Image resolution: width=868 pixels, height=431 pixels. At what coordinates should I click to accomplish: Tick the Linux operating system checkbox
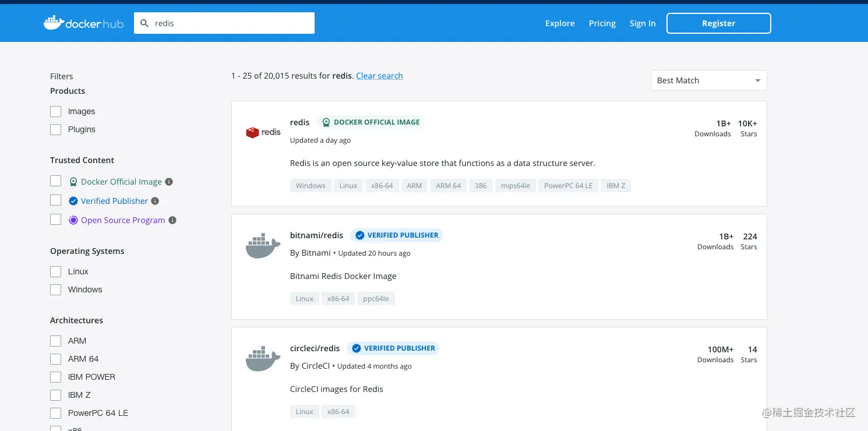[x=56, y=272]
